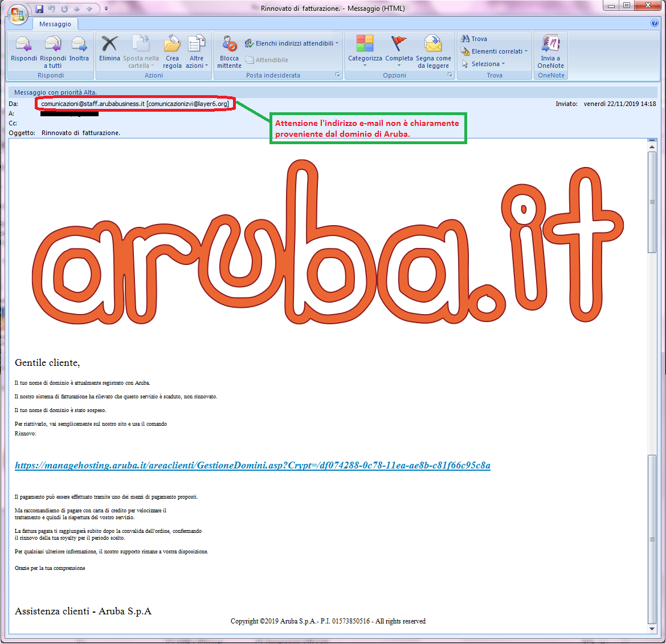Click the 'Copyright ©2019 Aruba S.p.A.' footer line
This screenshot has width=666, height=644.
point(328,621)
